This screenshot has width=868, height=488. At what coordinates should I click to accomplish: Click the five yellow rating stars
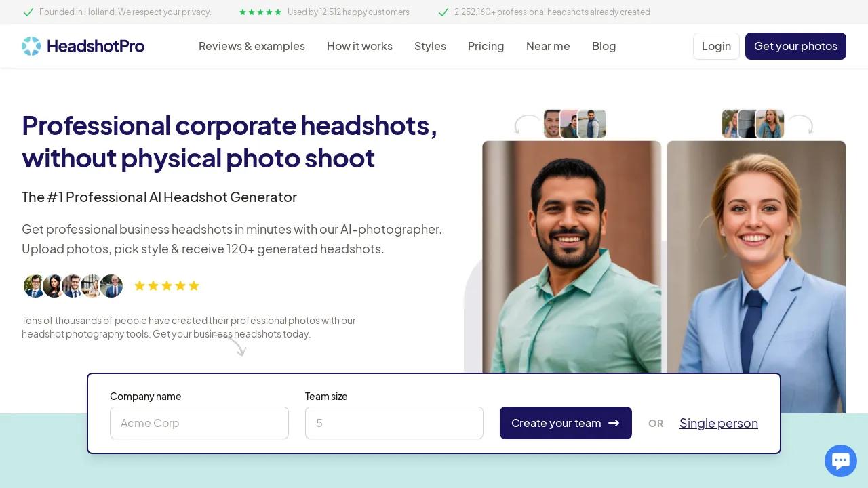coord(167,286)
